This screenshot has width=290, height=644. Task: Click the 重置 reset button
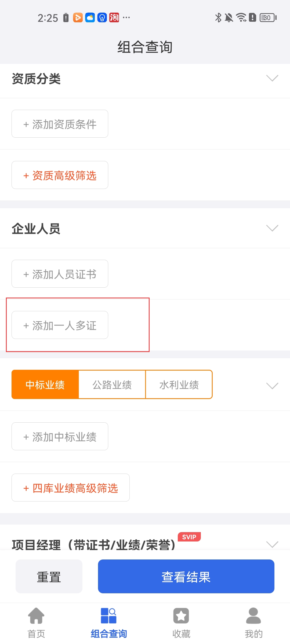coord(49,576)
